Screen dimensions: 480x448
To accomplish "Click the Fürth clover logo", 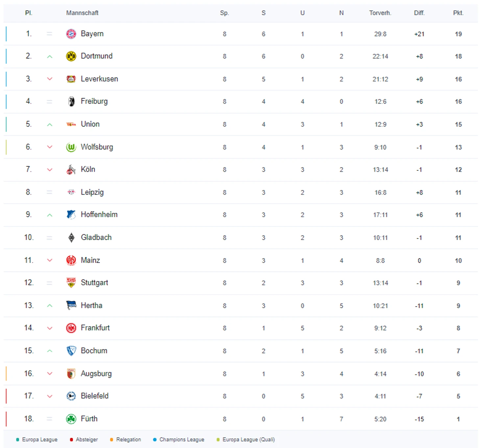I will pos(71,419).
